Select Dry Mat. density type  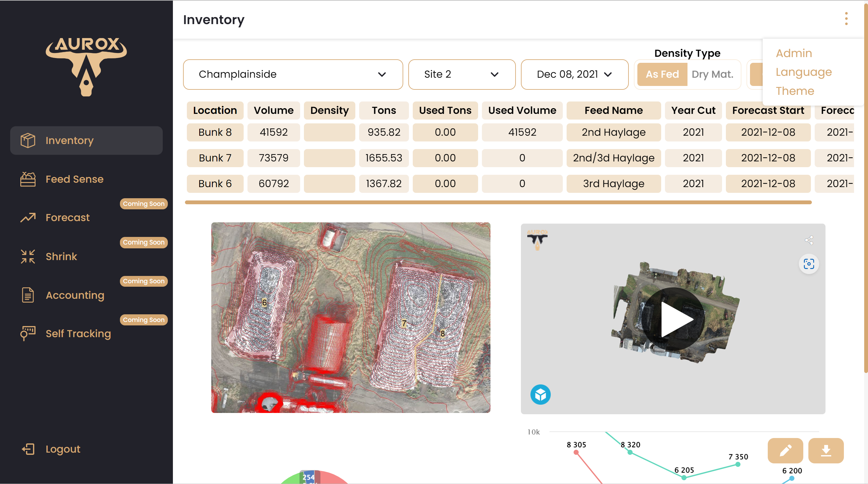[712, 74]
